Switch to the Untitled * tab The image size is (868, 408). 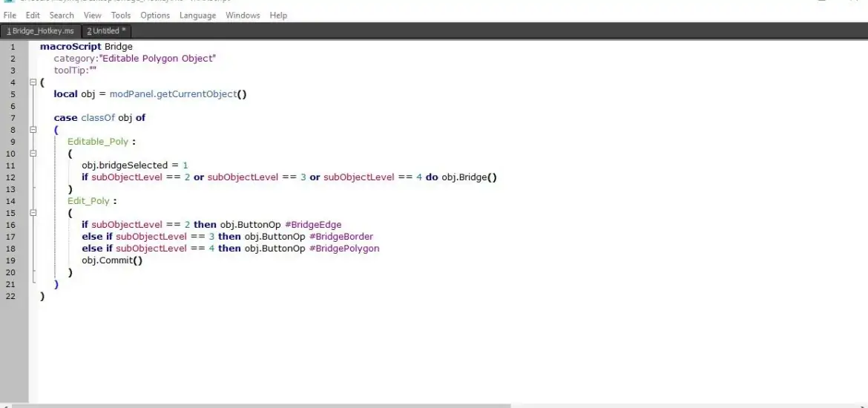(x=106, y=30)
